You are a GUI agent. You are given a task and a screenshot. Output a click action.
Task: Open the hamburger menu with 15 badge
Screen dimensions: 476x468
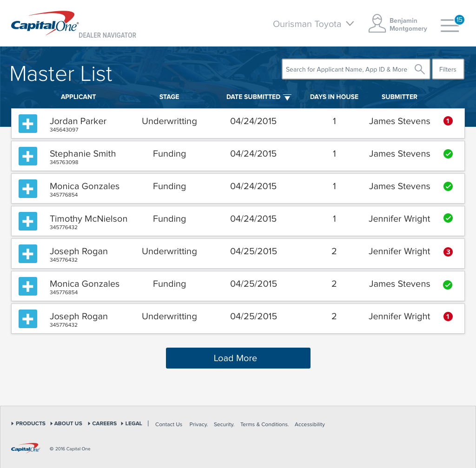click(452, 24)
